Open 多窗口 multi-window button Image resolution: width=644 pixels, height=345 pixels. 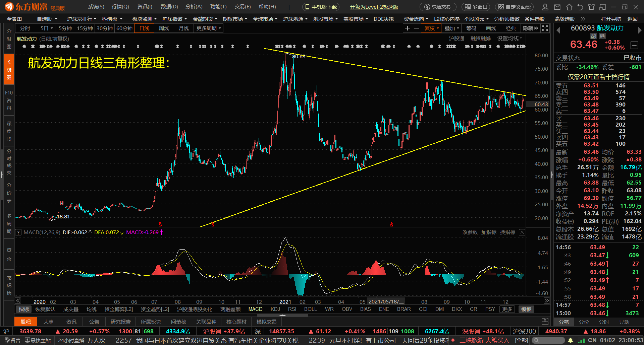pos(476,7)
